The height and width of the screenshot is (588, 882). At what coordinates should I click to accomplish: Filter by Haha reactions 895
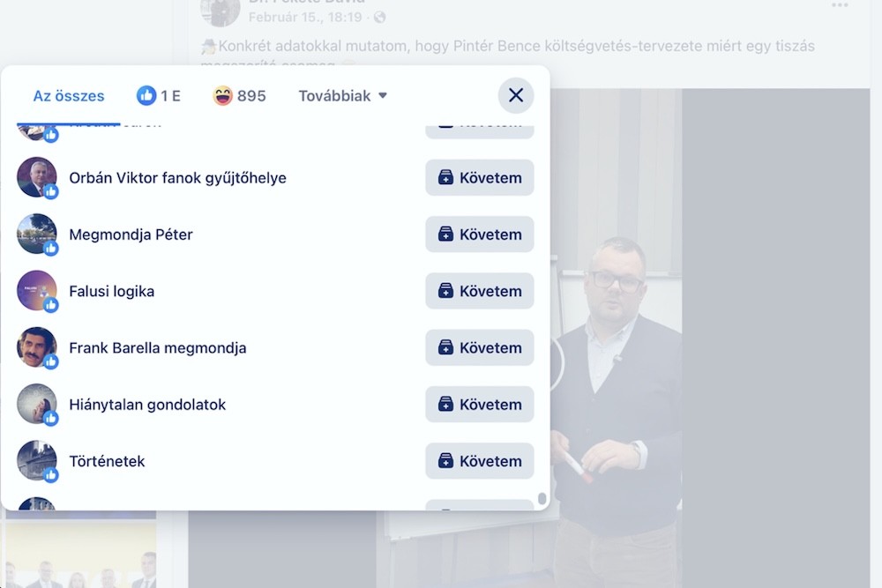click(x=240, y=96)
